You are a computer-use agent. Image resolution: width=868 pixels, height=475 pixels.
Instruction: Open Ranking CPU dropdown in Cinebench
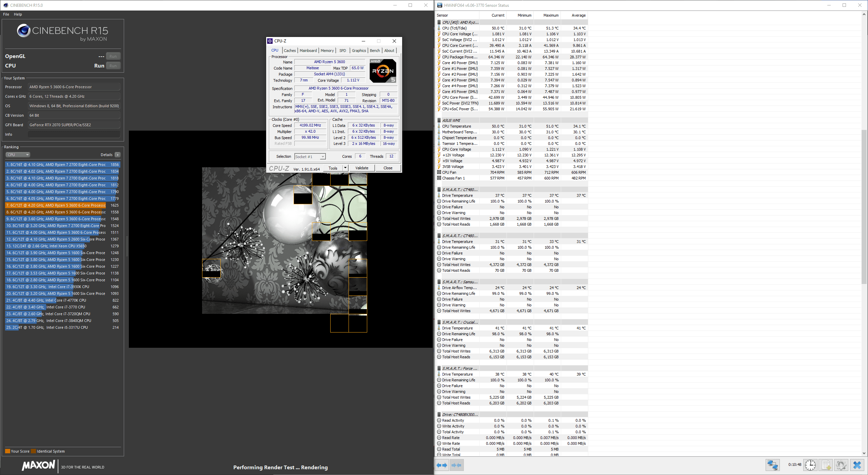(x=18, y=155)
